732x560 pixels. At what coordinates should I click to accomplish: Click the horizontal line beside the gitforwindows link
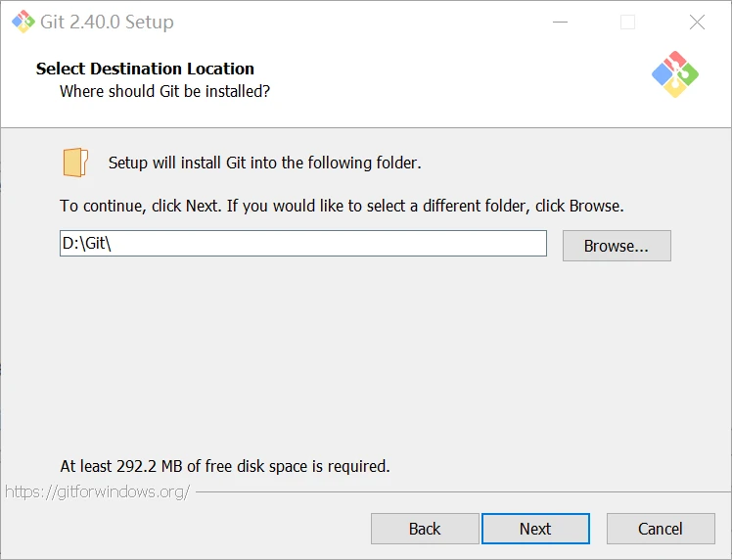pos(460,491)
